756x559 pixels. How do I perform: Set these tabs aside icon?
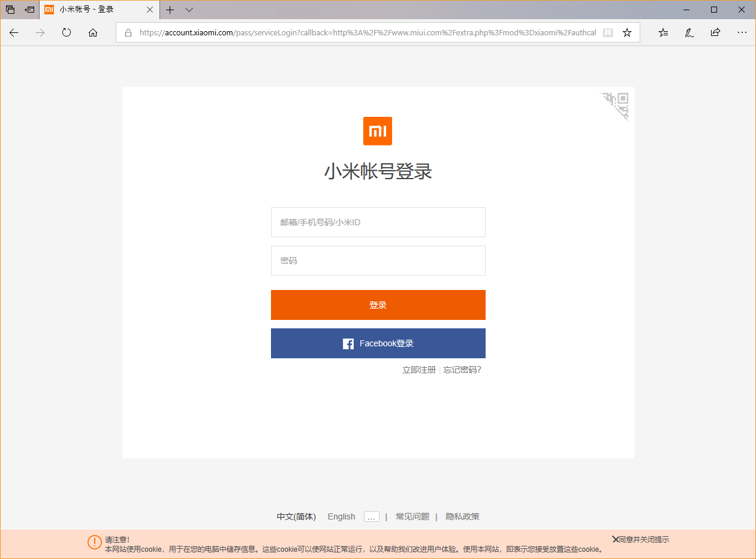(29, 10)
